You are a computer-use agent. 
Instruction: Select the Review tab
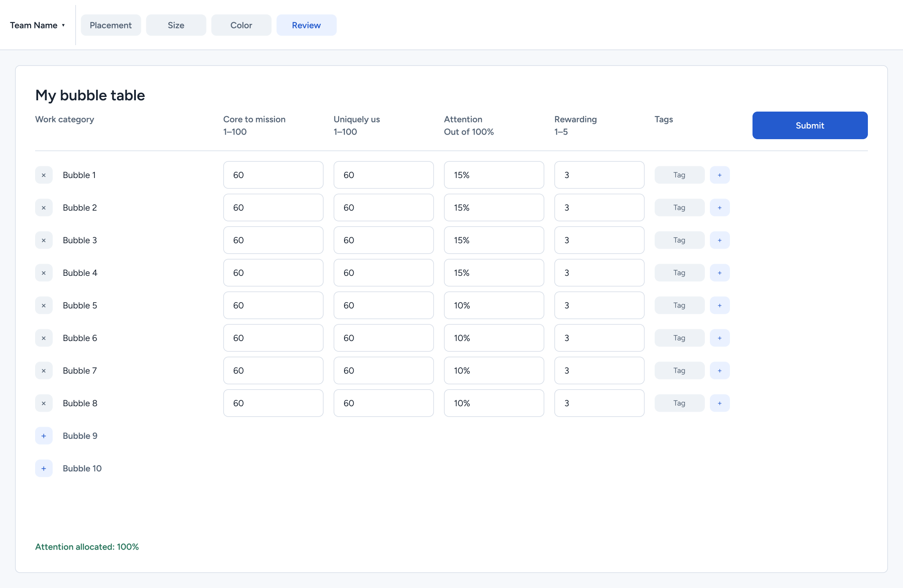(306, 25)
